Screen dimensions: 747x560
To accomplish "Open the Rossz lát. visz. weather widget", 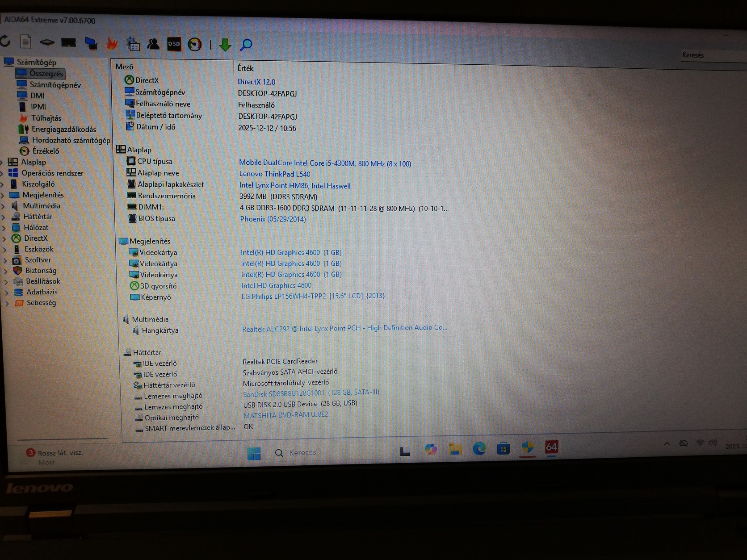I will (54, 457).
